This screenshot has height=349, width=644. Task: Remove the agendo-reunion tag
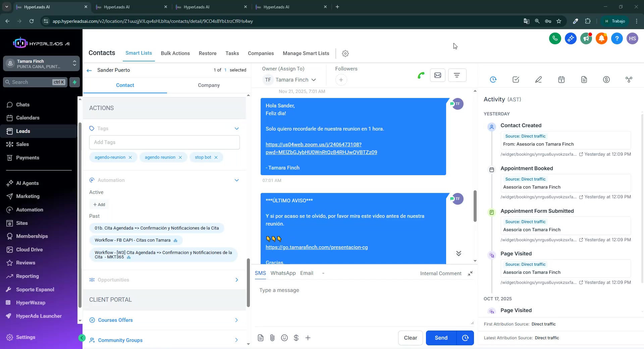click(130, 157)
